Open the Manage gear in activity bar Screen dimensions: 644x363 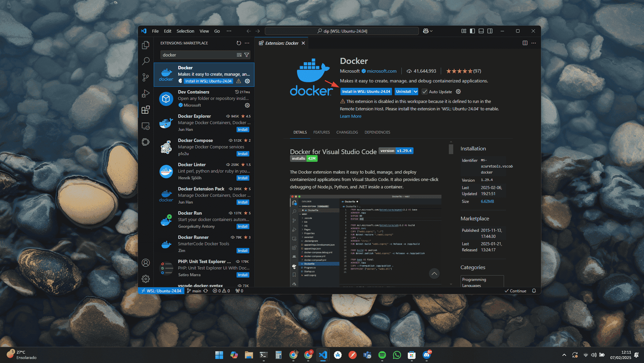tap(145, 279)
